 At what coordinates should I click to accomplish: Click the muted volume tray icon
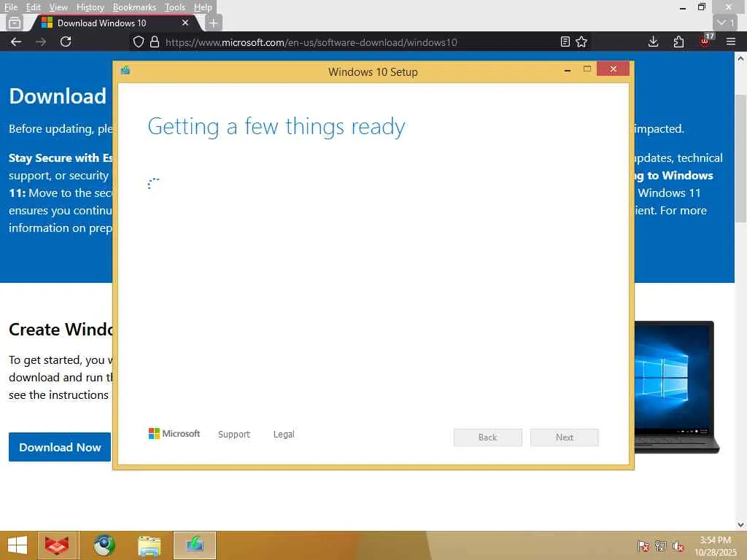pyautogui.click(x=678, y=546)
